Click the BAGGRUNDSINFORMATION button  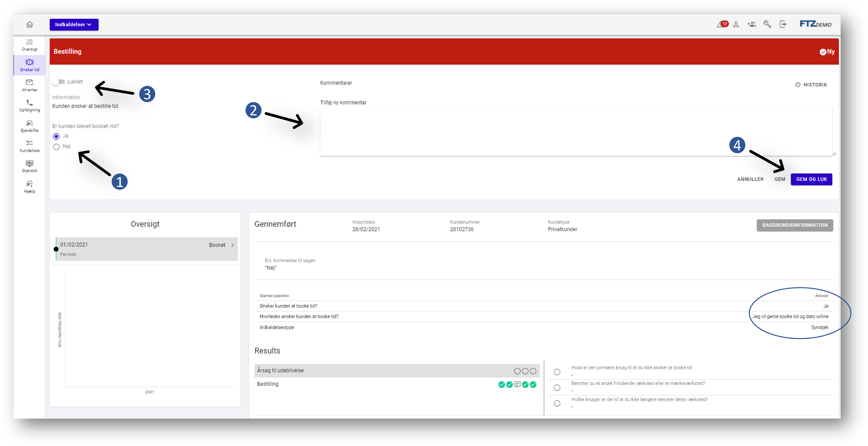[795, 225]
